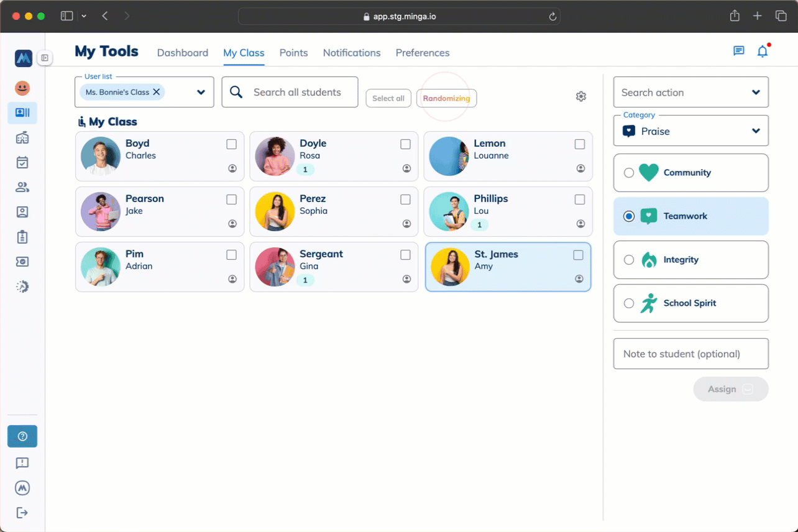Expand the User list dropdown arrow
798x532 pixels.
(201, 93)
